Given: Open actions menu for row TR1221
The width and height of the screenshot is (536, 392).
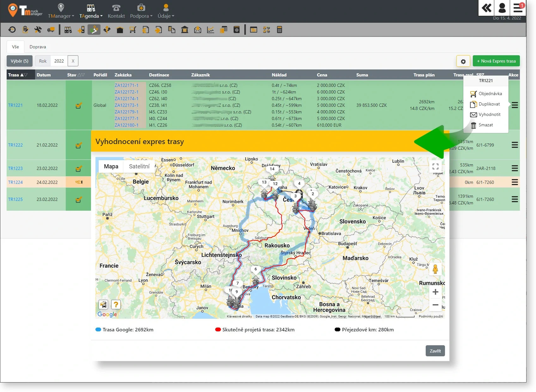Looking at the screenshot, I should [515, 105].
